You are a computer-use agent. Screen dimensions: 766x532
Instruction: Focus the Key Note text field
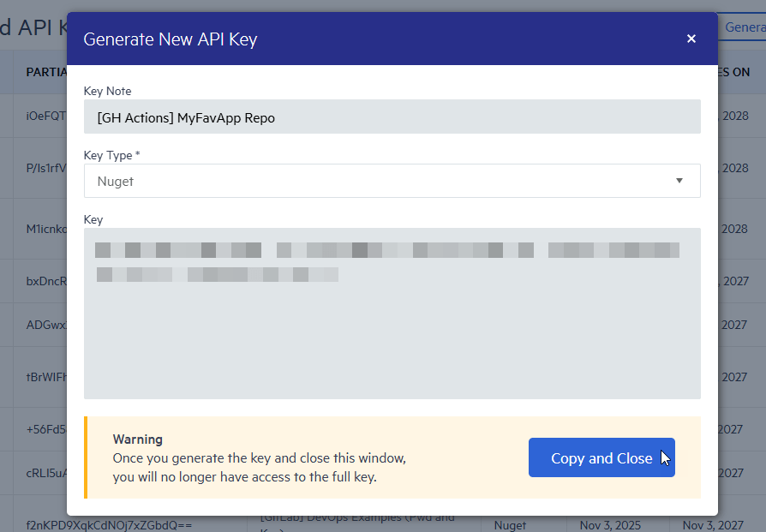click(392, 117)
